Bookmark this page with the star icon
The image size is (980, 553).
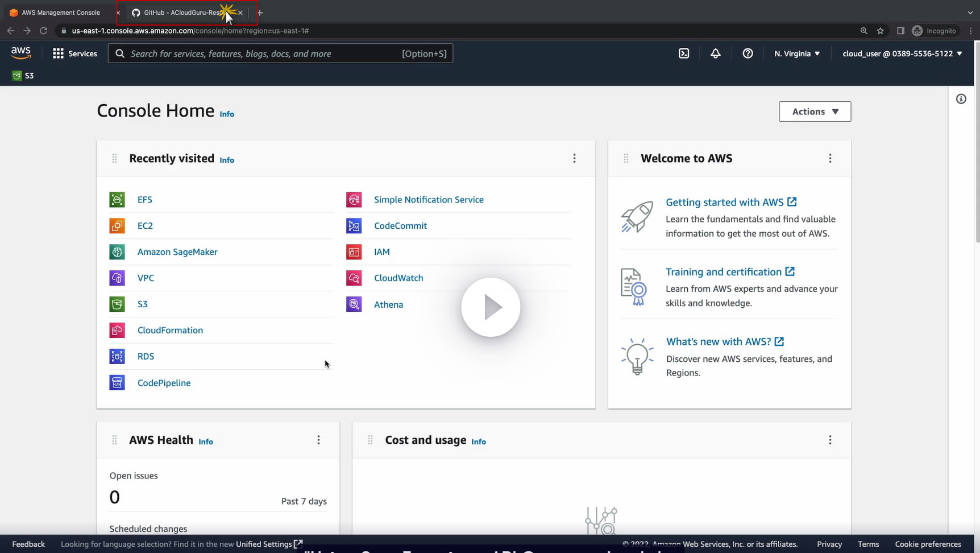pyautogui.click(x=881, y=31)
